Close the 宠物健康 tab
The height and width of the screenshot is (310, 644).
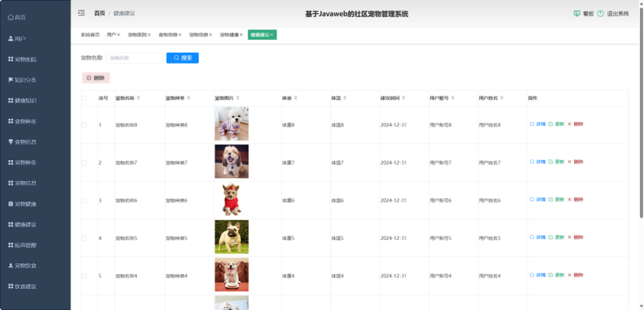click(x=241, y=35)
